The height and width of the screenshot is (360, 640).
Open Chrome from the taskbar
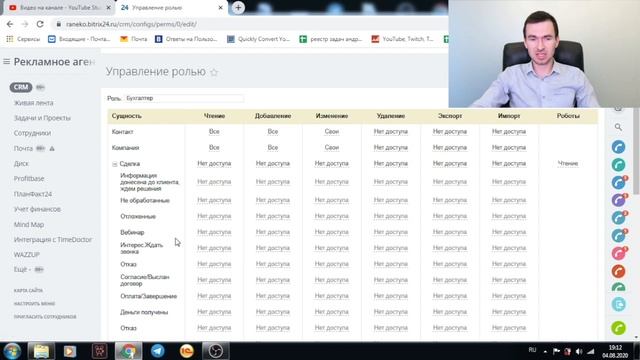pos(129,351)
